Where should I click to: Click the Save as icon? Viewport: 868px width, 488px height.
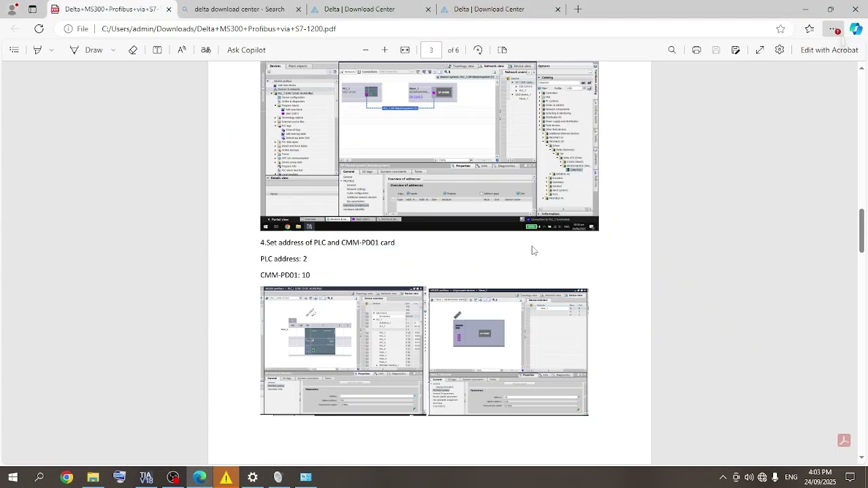pos(736,49)
